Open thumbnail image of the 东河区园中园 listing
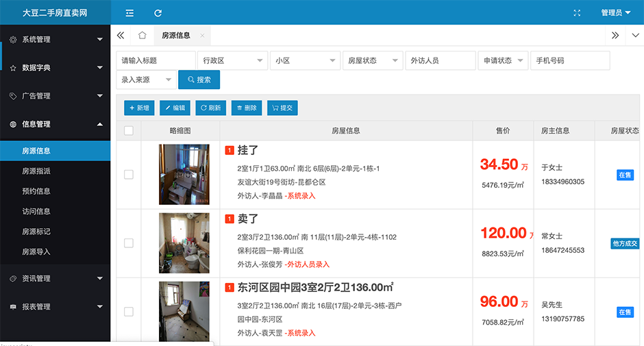This screenshot has width=644, height=346. pyautogui.click(x=184, y=311)
